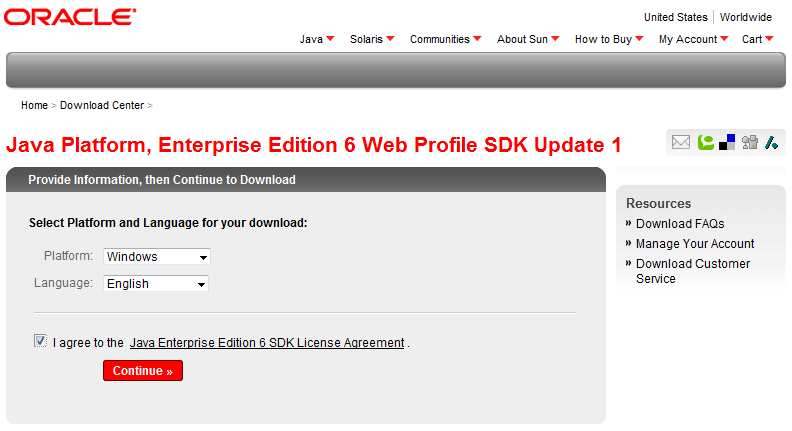This screenshot has width=792, height=431.
Task: Expand the Java navigation menu
Action: 317,39
